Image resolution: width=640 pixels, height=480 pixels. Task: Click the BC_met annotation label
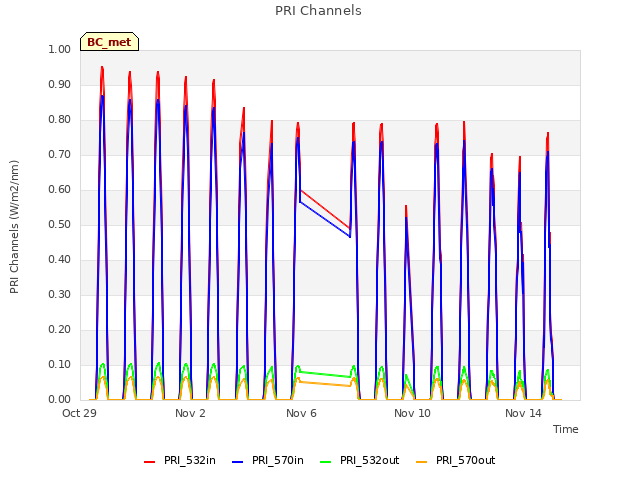click(x=109, y=42)
